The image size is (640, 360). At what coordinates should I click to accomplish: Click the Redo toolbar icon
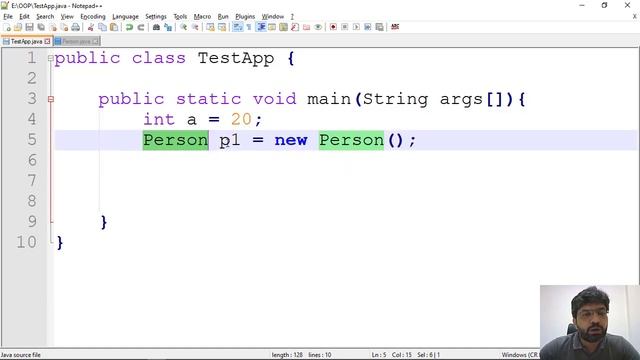[141, 27]
